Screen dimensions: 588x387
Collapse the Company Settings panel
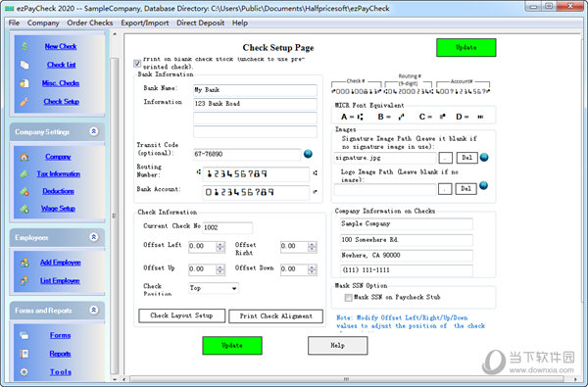coord(94,131)
